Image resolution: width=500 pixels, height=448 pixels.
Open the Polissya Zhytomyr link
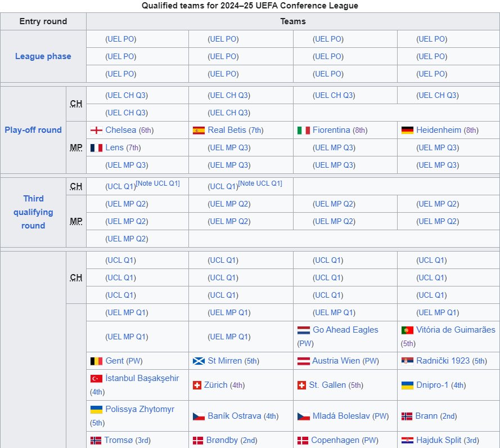(x=139, y=409)
